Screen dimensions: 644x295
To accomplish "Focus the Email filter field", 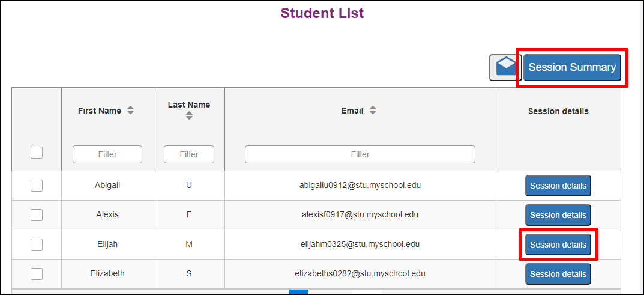I will tap(360, 154).
